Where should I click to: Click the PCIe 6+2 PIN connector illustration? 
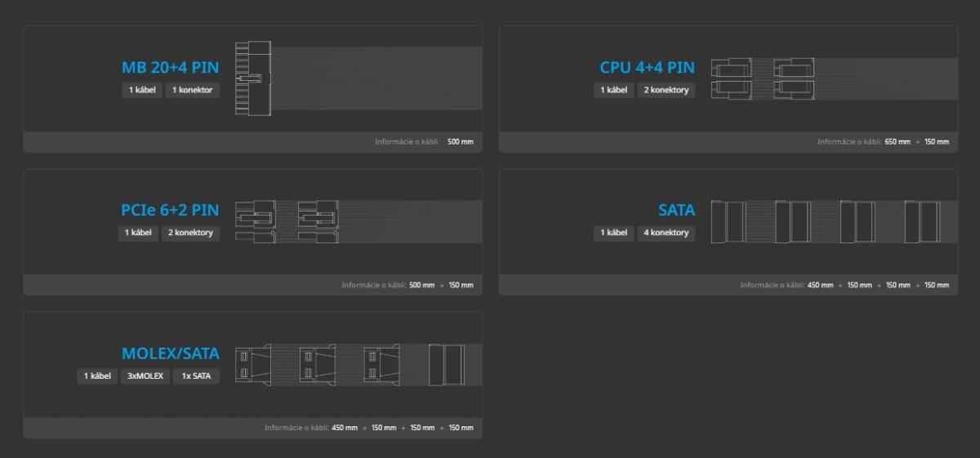[x=286, y=221]
